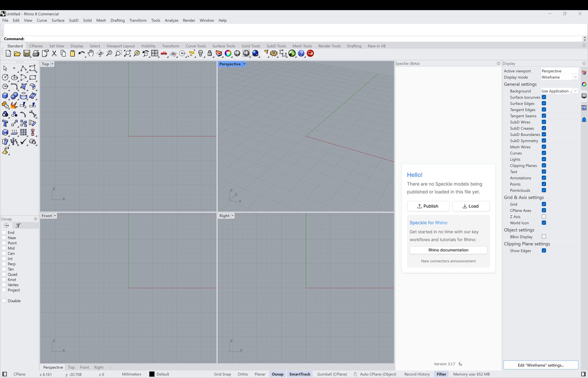Click the Publish button in Speckle
Viewport: 588px width, 378px height.
tap(428, 206)
